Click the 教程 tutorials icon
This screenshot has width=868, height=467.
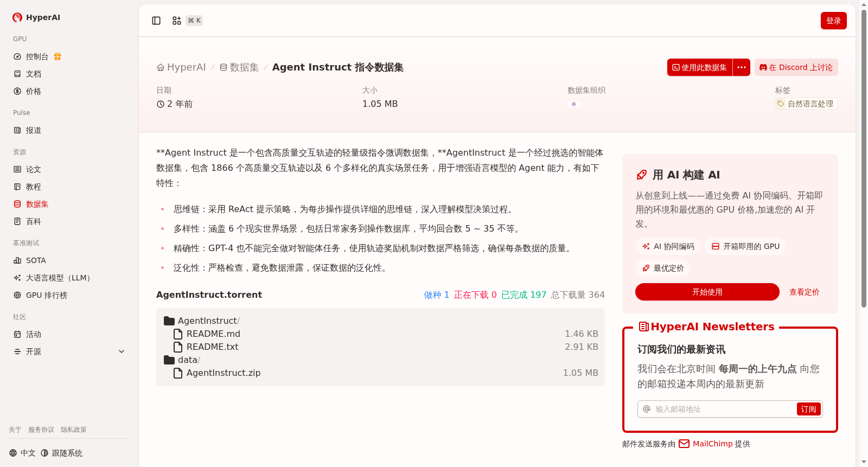17,187
